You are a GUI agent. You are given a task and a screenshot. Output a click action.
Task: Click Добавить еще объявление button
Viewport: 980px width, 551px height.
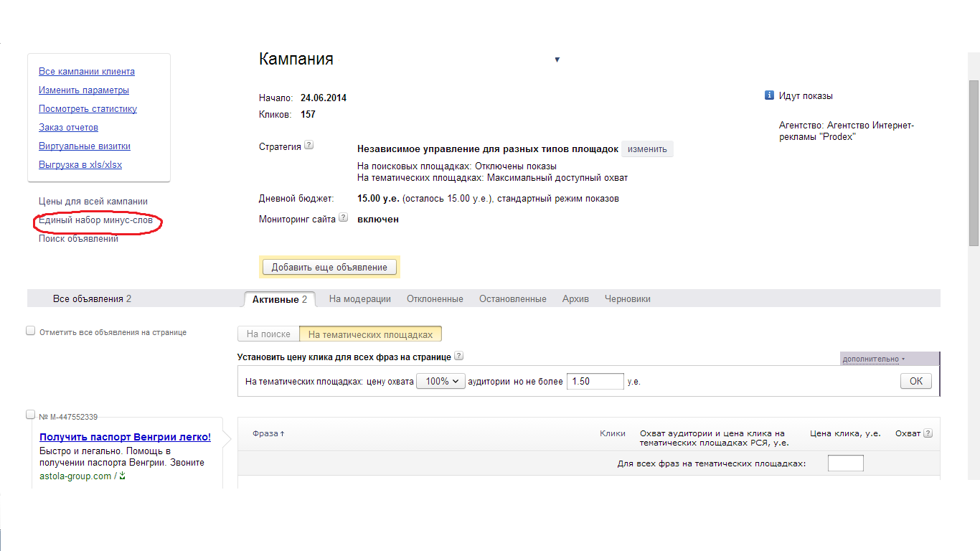pos(329,267)
